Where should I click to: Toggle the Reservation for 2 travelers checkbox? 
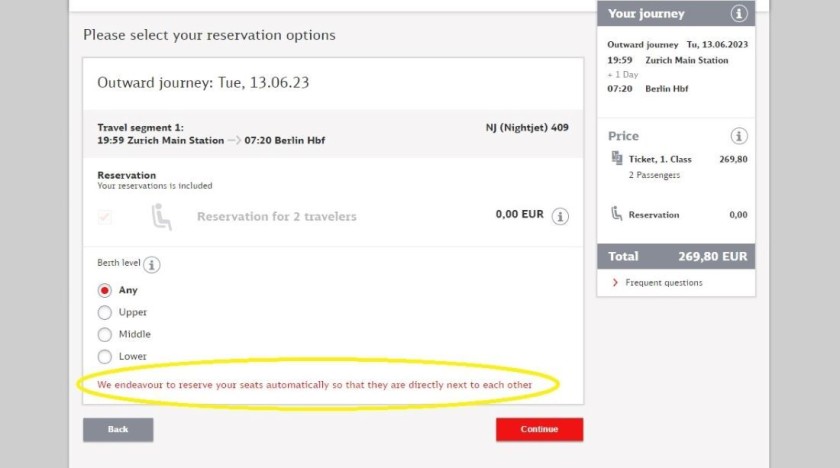[104, 217]
